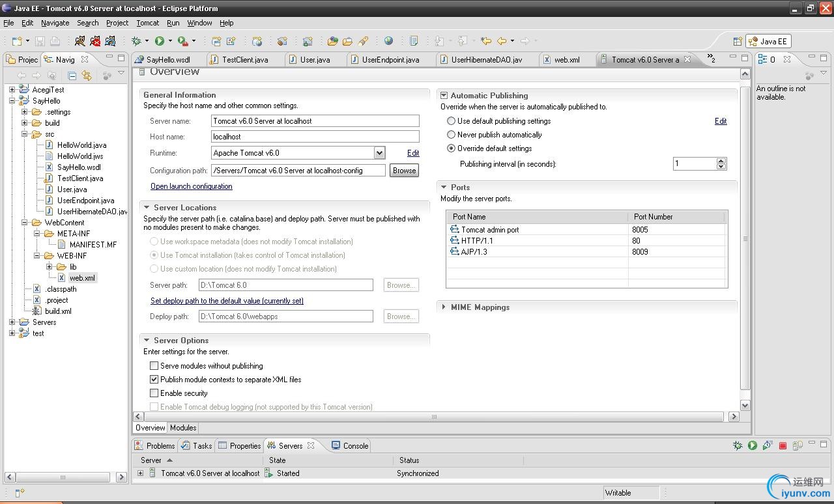The height and width of the screenshot is (504, 834).
Task: Select Java EE perspective button
Action: coord(768,41)
